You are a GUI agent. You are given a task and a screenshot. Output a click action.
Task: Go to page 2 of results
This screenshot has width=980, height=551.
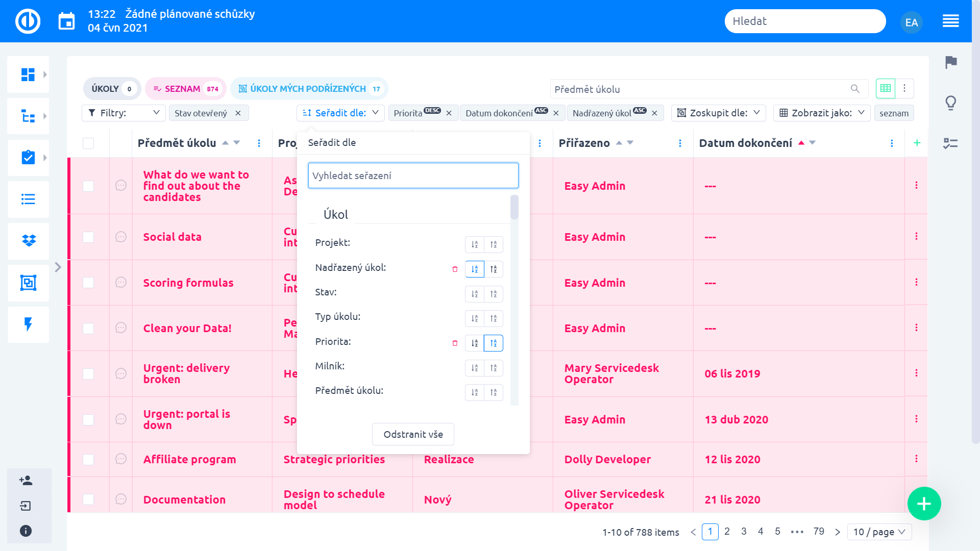coord(727,532)
